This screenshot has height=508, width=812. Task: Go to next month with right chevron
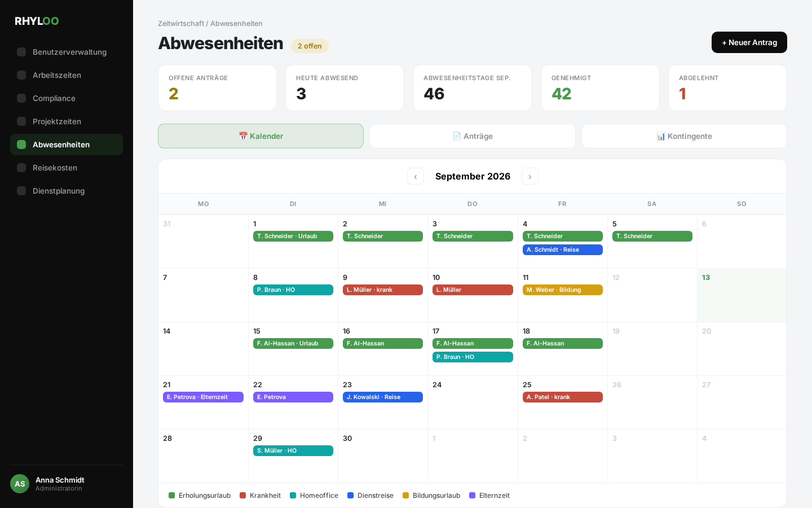(x=530, y=176)
